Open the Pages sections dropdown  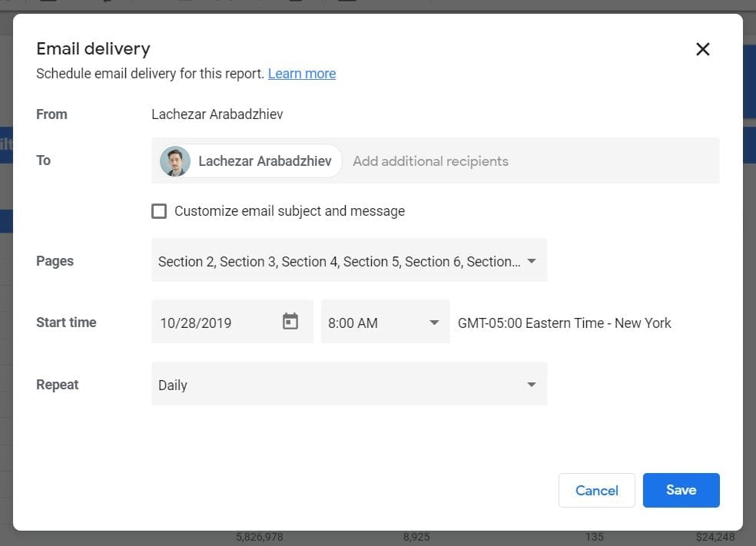tap(349, 260)
